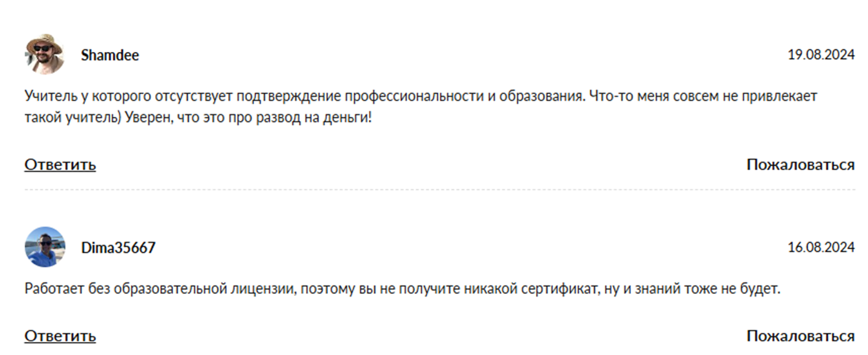Click the date 19.08.2024
This screenshot has height=355, width=868.
pos(821,55)
